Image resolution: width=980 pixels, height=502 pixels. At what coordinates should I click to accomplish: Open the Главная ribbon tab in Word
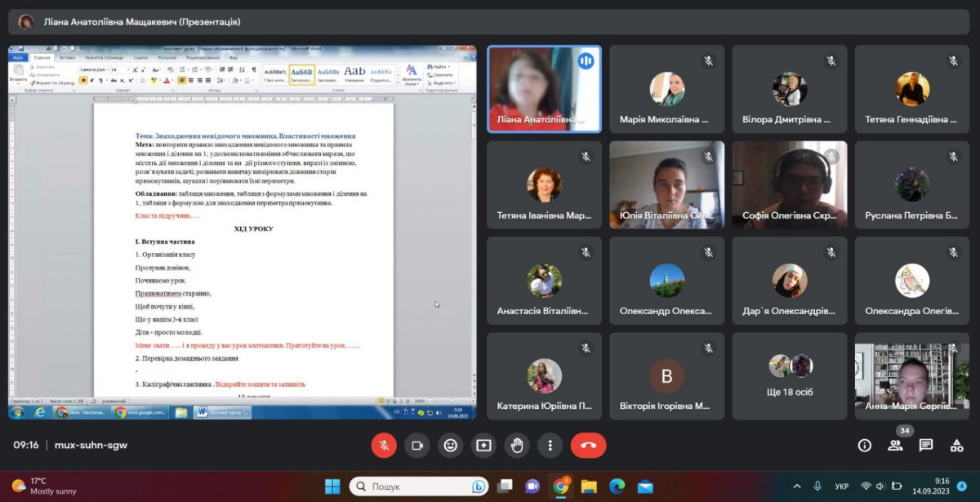(42, 58)
